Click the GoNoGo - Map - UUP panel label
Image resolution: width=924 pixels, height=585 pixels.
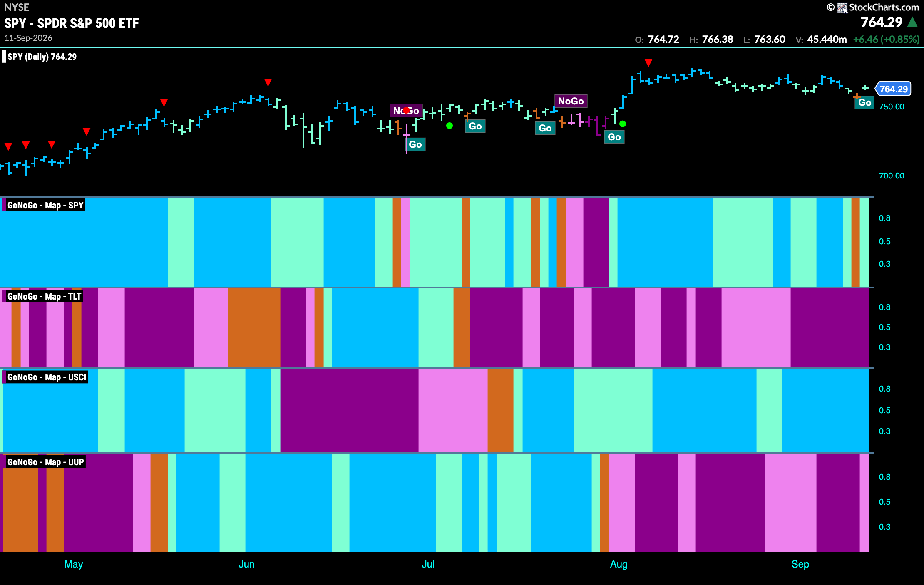coord(45,462)
